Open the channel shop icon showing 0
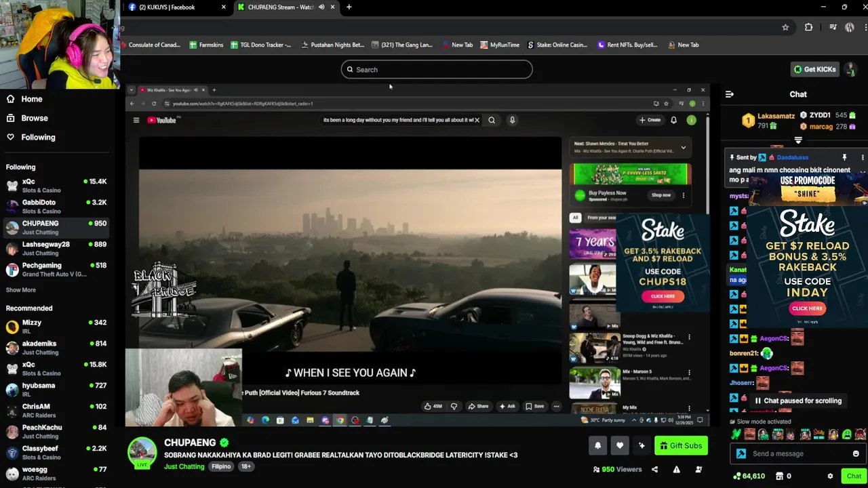This screenshot has width=868, height=488. pos(783,476)
